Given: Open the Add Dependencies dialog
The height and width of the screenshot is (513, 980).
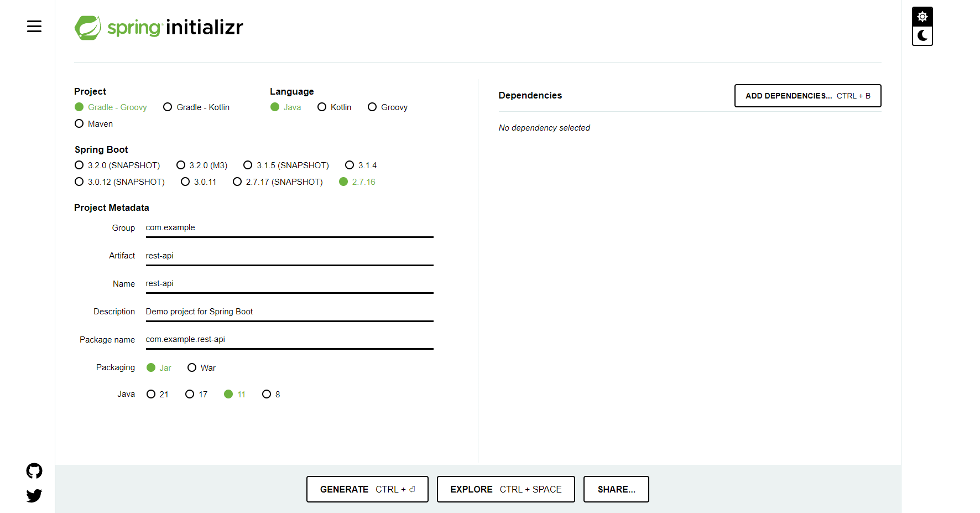Looking at the screenshot, I should 807,96.
